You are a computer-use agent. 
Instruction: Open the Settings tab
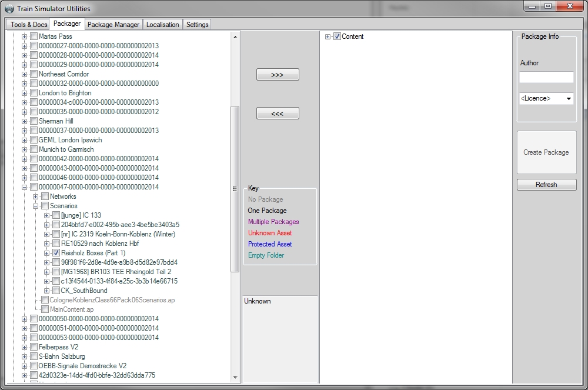197,25
